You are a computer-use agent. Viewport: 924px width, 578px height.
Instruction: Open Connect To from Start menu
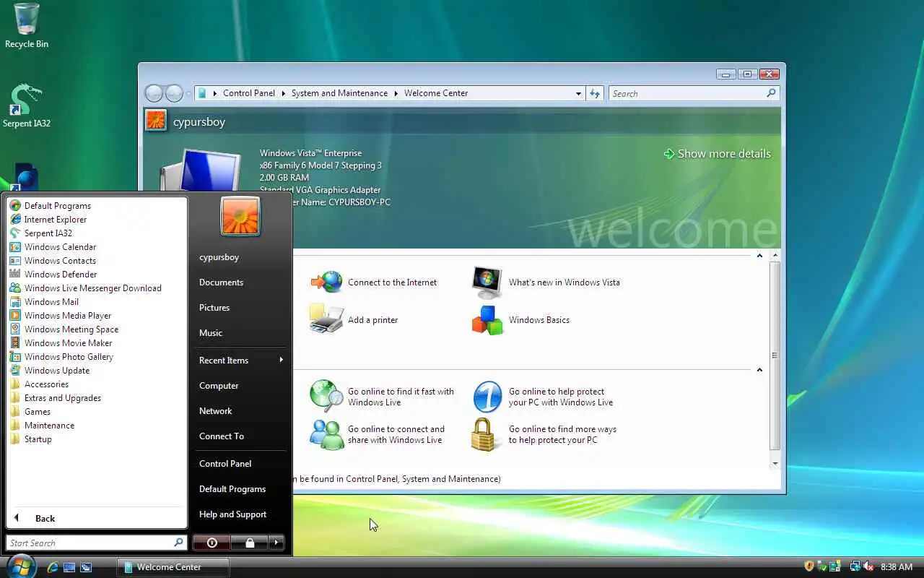point(240,436)
